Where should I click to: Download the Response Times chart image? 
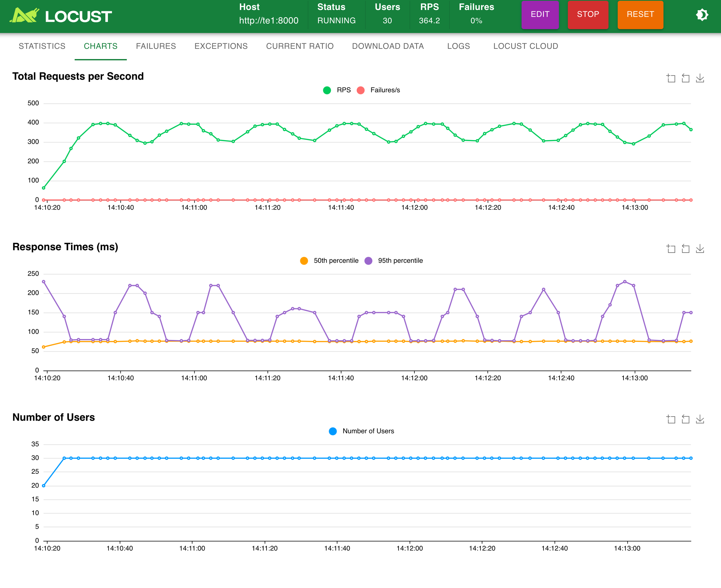700,249
